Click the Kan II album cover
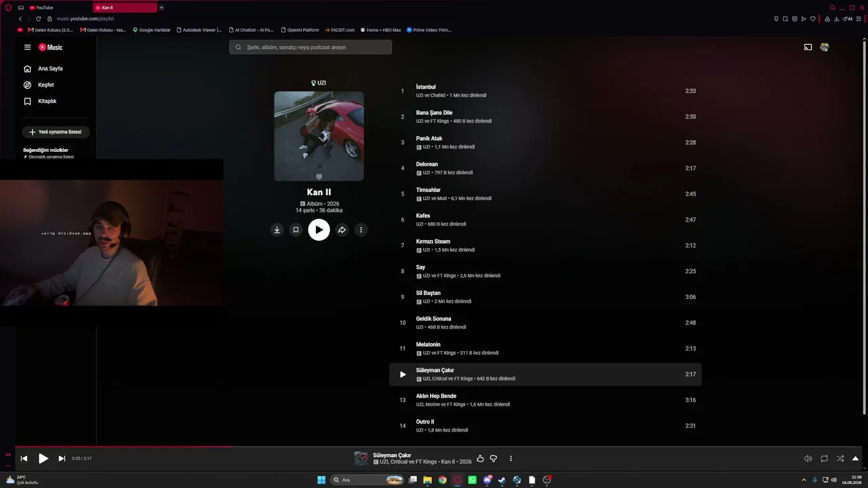 tap(319, 136)
